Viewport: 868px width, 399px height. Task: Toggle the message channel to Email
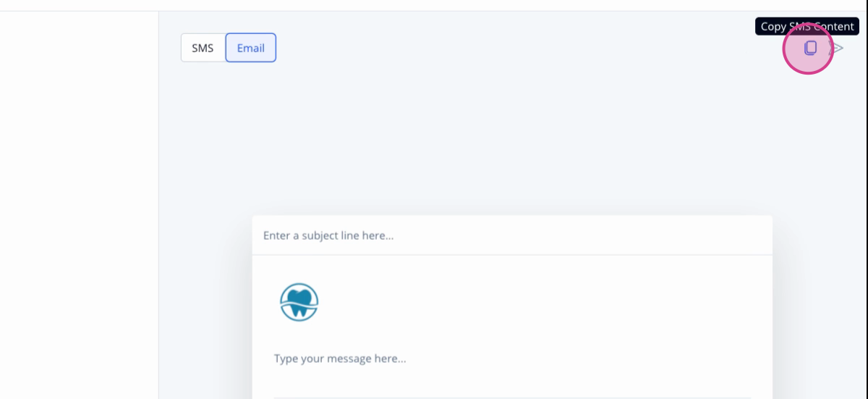coord(251,48)
